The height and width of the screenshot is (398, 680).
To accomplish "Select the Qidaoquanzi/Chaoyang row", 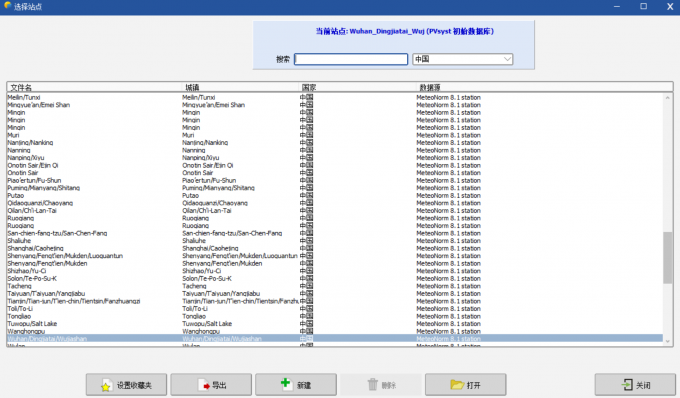I will click(x=335, y=203).
